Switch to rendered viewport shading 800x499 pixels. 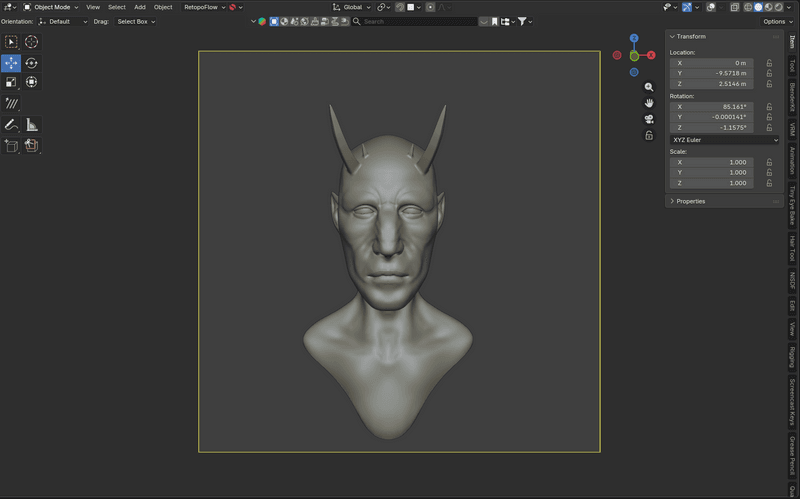point(779,7)
